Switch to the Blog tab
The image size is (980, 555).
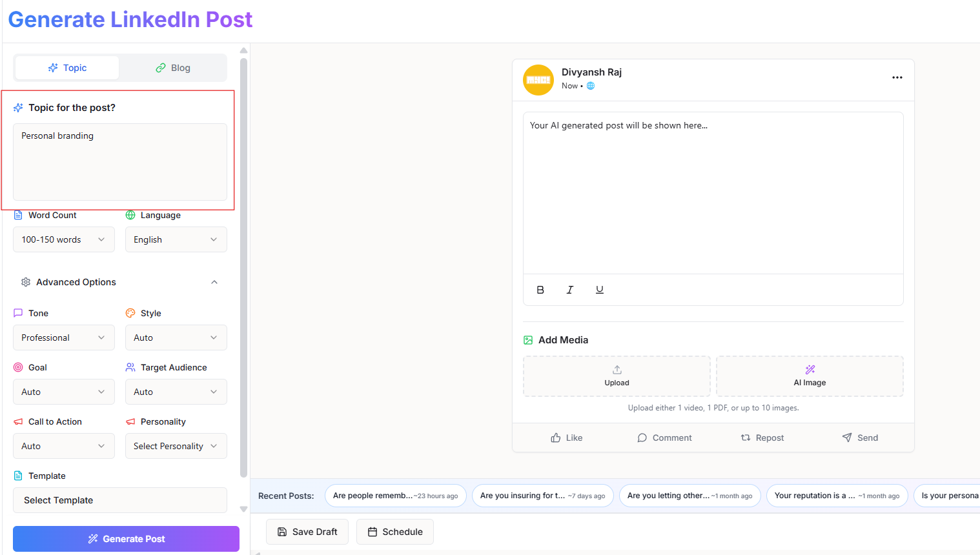173,68
